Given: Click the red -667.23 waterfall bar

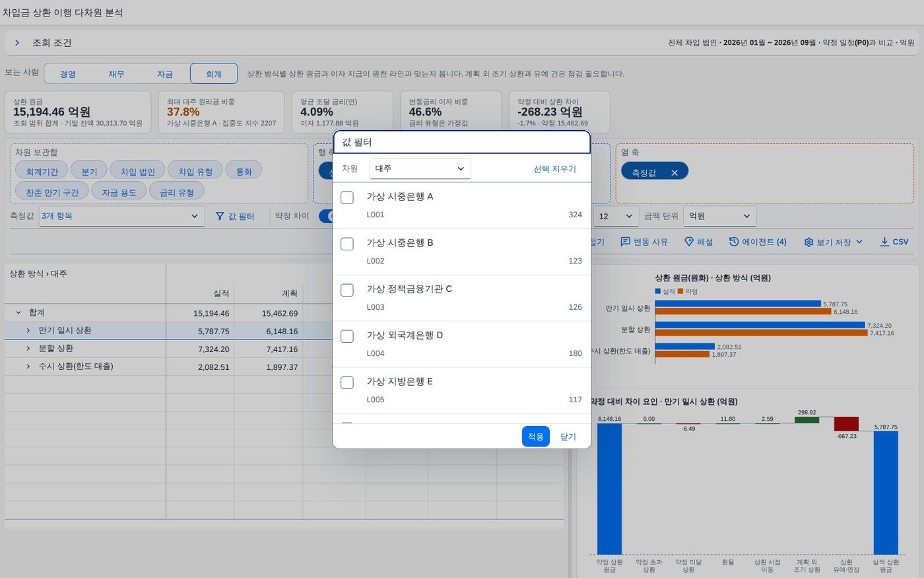Looking at the screenshot, I should 846,424.
